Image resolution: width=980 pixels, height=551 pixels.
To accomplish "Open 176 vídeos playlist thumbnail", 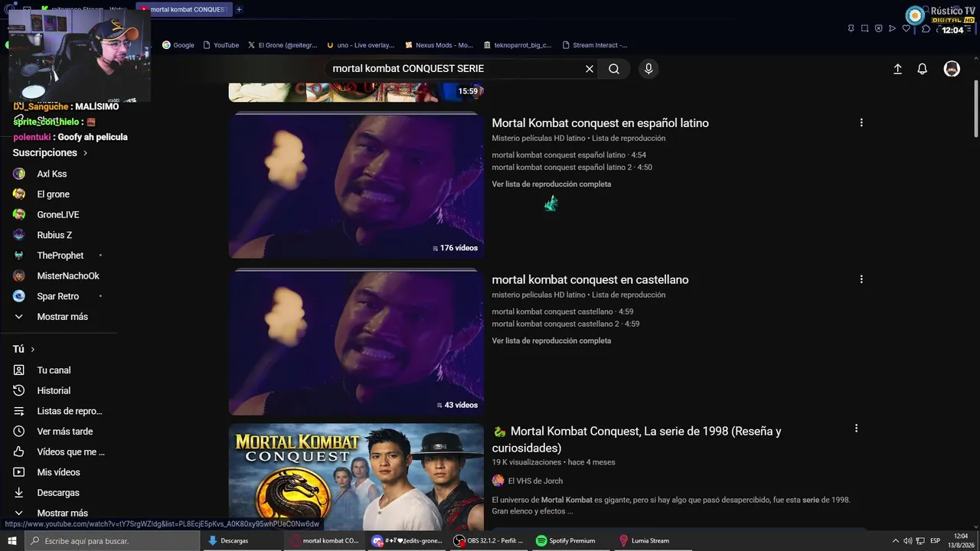I will tap(356, 186).
